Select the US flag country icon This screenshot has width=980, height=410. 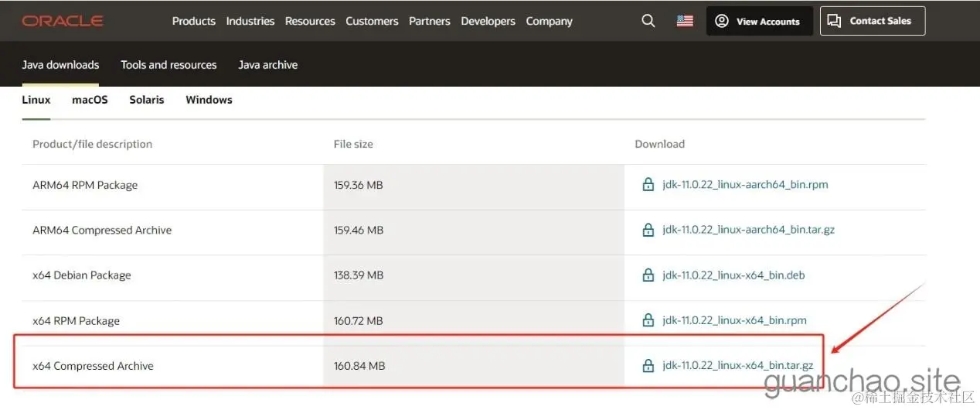685,21
